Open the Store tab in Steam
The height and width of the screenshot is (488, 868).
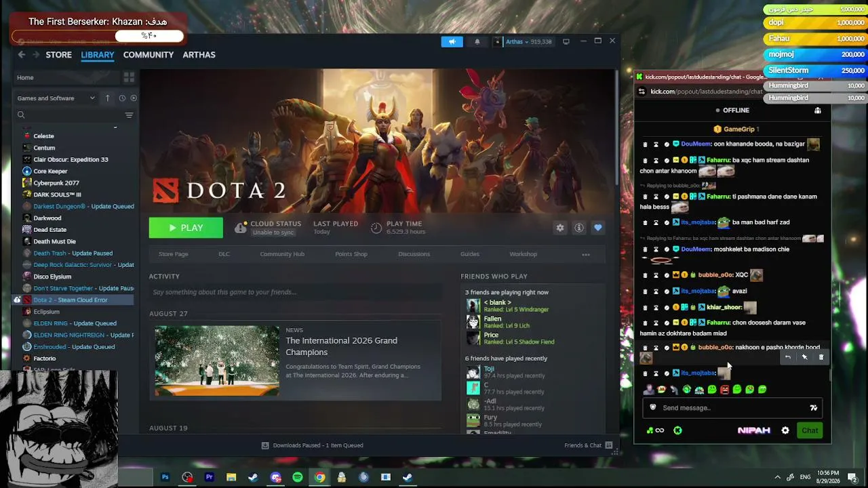coord(58,55)
